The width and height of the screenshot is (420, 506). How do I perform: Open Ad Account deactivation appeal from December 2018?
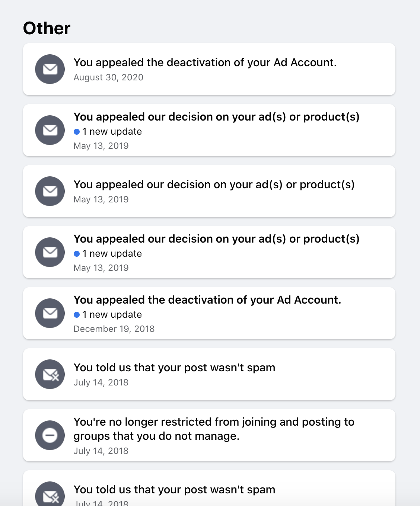[x=209, y=313]
